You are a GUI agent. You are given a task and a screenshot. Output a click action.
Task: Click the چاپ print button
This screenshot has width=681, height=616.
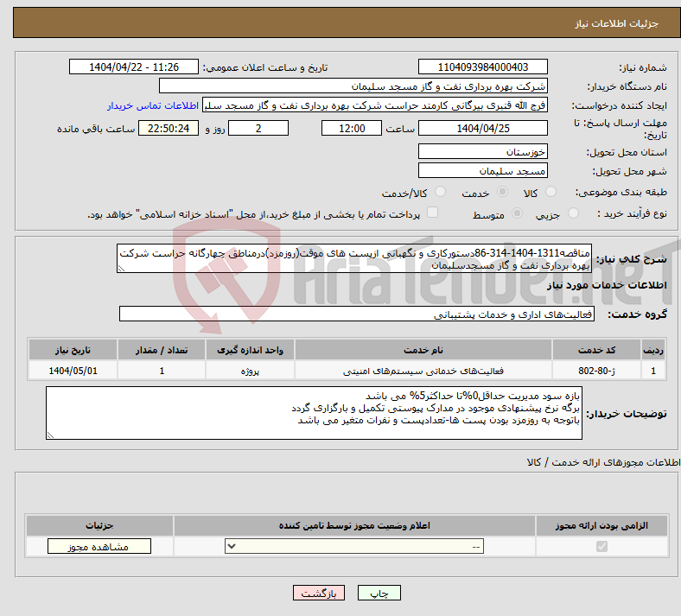click(x=379, y=593)
